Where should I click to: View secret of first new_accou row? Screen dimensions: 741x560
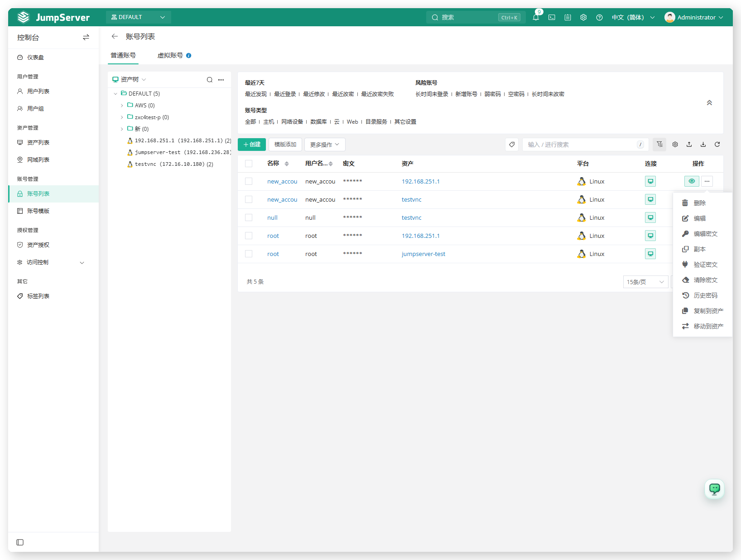[x=692, y=181]
